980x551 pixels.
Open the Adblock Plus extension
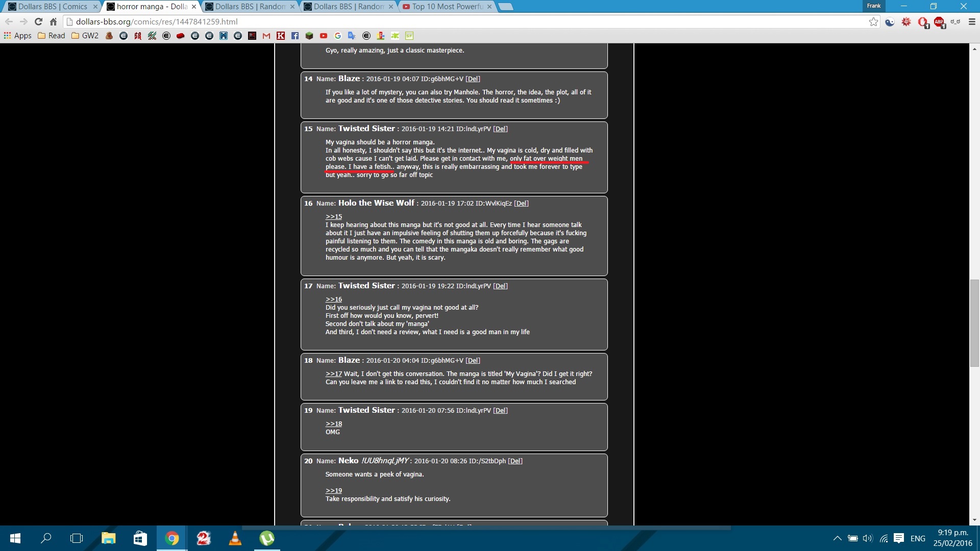[939, 22]
